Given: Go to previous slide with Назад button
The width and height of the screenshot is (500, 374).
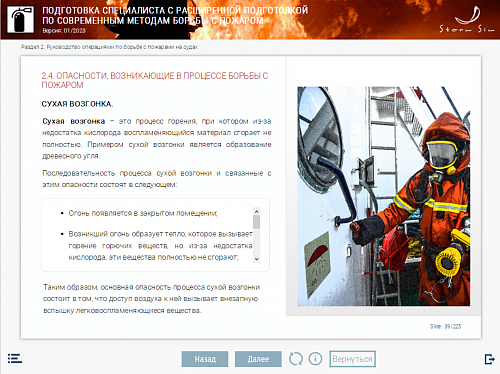Looking at the screenshot, I should pyautogui.click(x=205, y=359).
